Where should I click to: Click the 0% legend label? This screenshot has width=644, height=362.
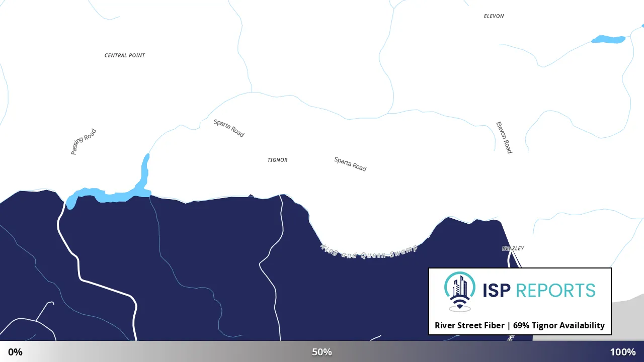(x=15, y=352)
